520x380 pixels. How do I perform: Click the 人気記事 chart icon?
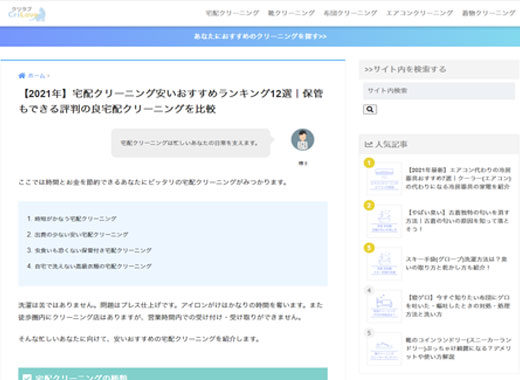[x=368, y=144]
